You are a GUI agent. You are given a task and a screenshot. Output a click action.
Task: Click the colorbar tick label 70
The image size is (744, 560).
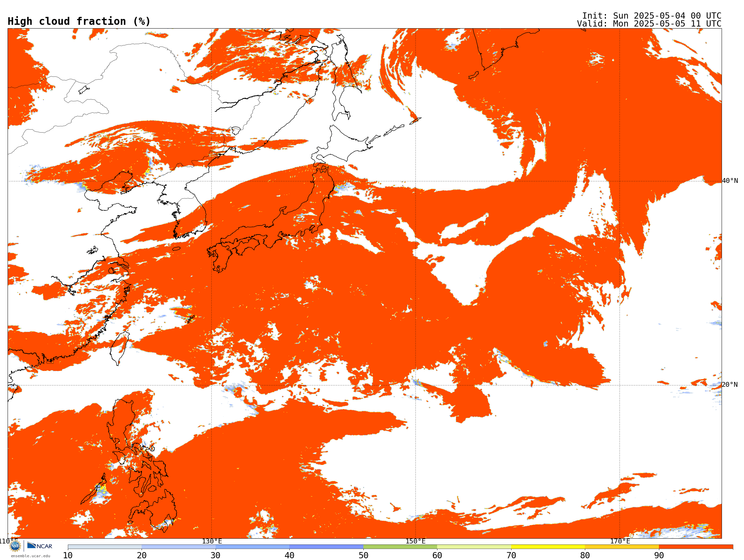(511, 556)
